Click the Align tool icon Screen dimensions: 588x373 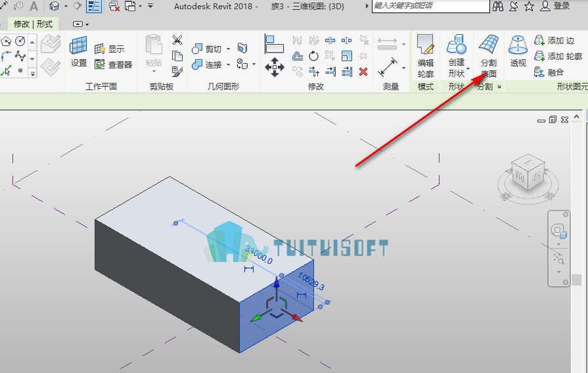[x=274, y=43]
